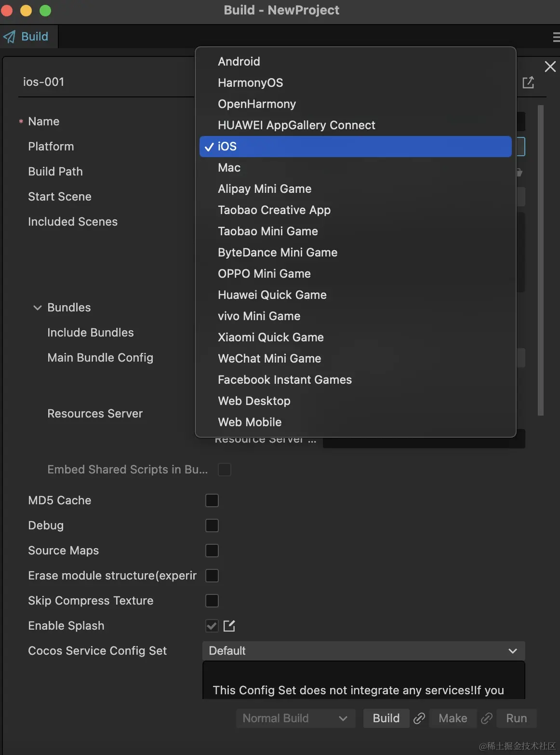Viewport: 560px width, 755px height.
Task: Select Android platform option
Action: click(355, 62)
